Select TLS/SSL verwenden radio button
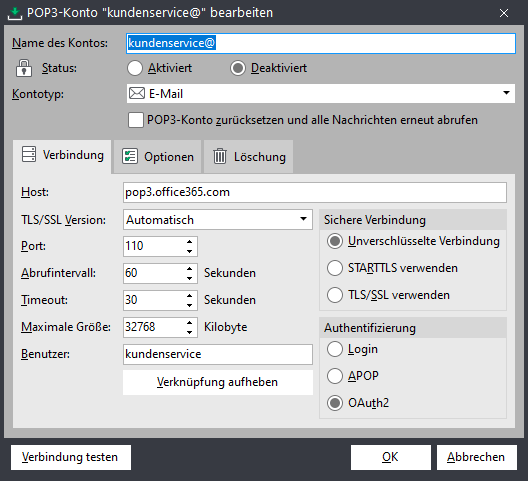This screenshot has width=528, height=481. [x=335, y=295]
